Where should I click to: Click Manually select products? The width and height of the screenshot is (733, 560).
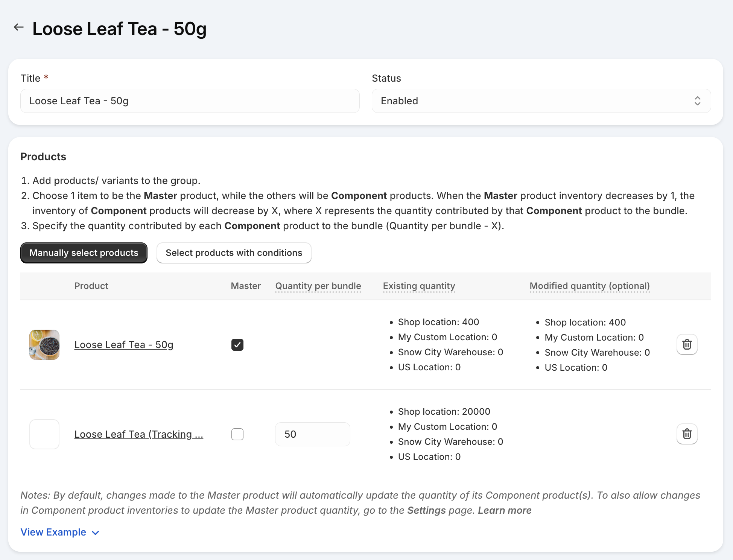click(x=84, y=253)
